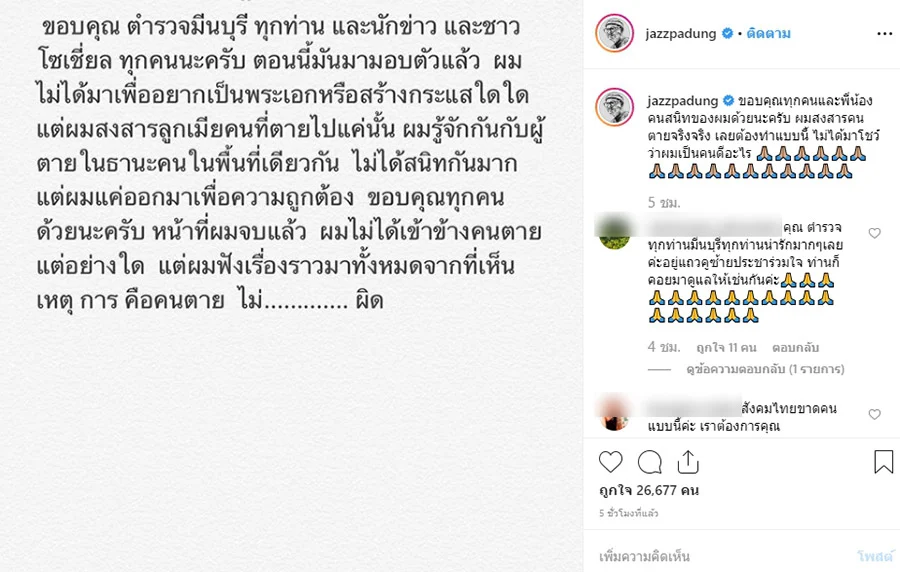Follow jazzpadung using ติดตาม
Viewport: 900px width, 572px height.
pyautogui.click(x=769, y=34)
